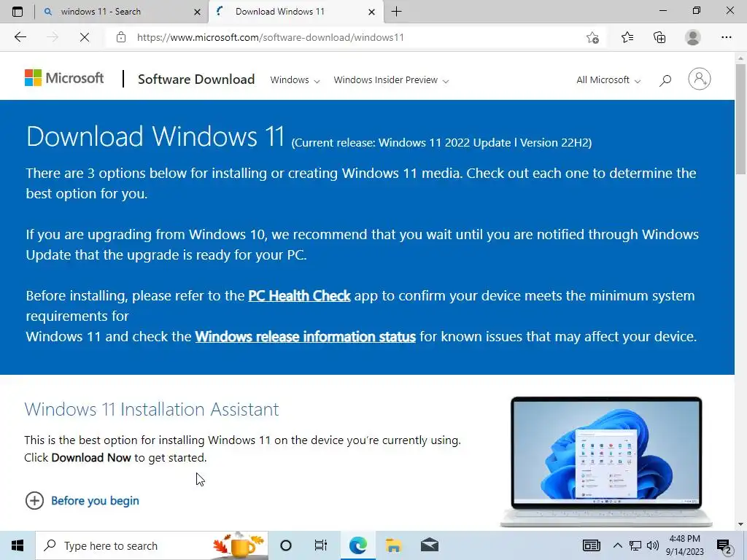Open the site search magnifier
This screenshot has width=747, height=560.
point(665,80)
